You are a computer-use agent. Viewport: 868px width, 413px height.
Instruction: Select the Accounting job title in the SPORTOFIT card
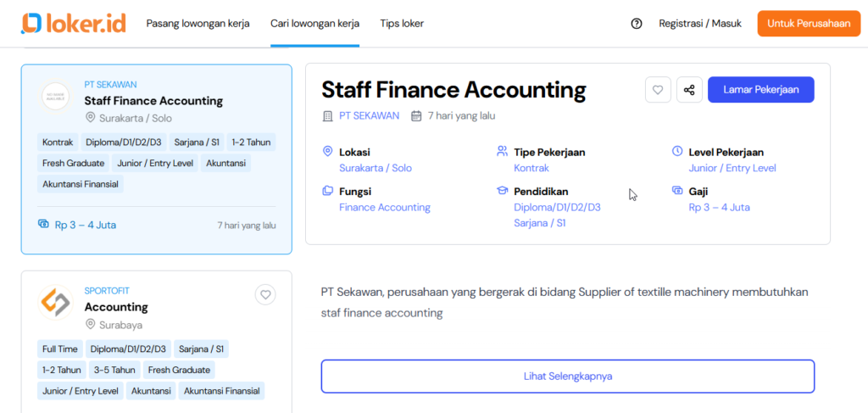116,307
